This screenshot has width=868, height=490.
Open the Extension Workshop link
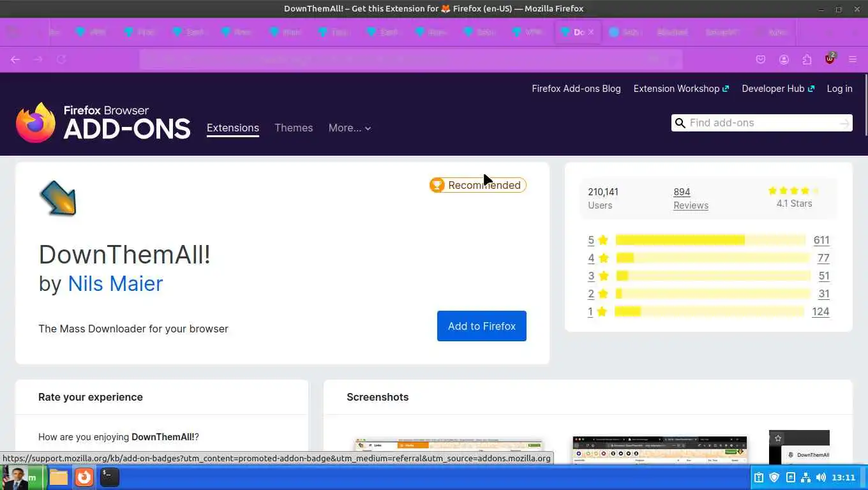click(x=681, y=89)
